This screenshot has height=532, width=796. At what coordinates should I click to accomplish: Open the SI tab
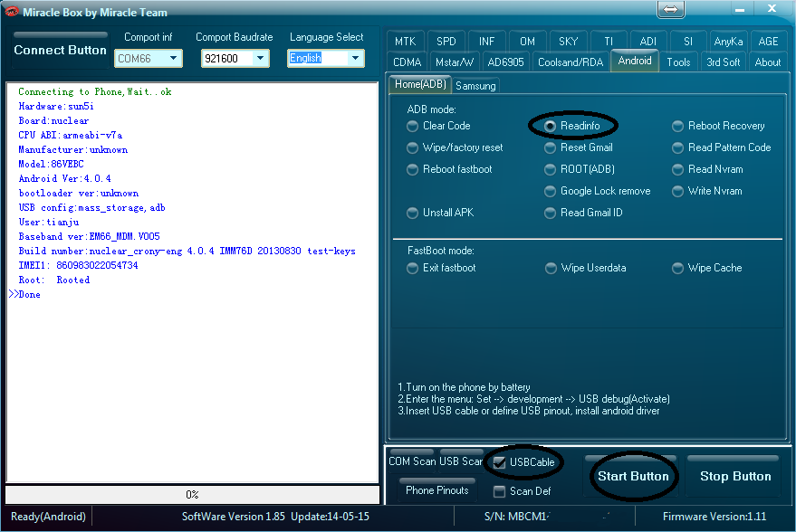tap(688, 42)
